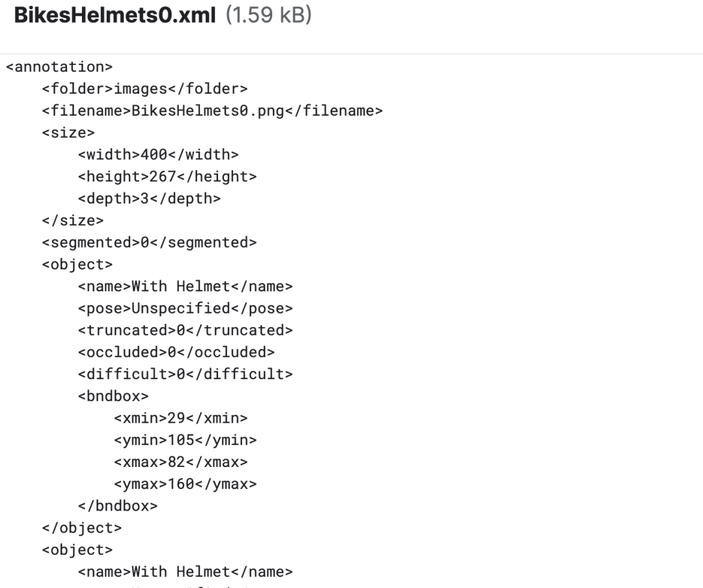The image size is (703, 588).
Task: Click the xmax 82 line
Action: [x=181, y=462]
